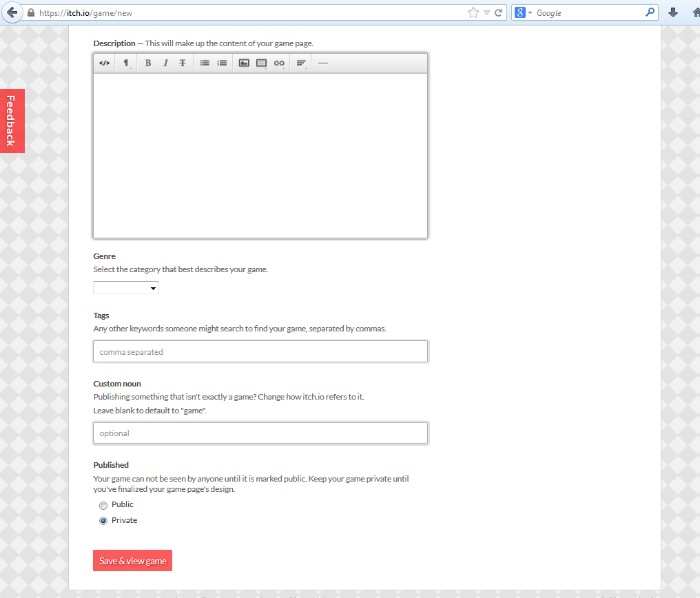Open the text alignment menu

(301, 63)
